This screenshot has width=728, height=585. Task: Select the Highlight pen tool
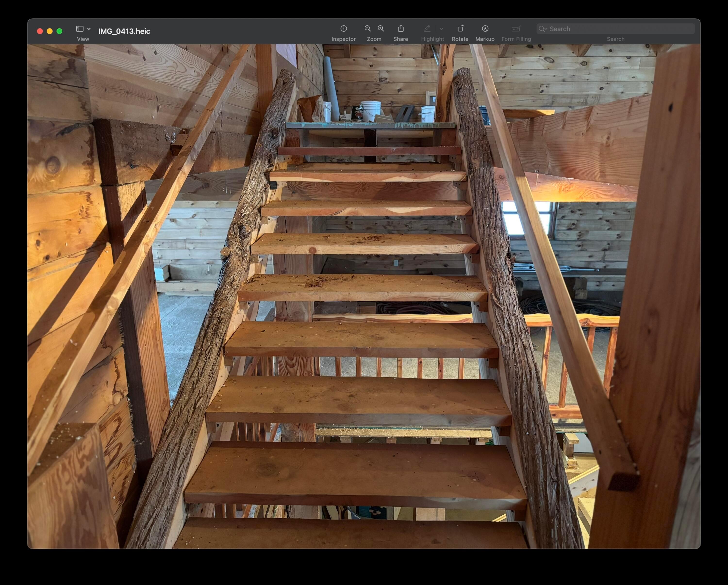427,29
